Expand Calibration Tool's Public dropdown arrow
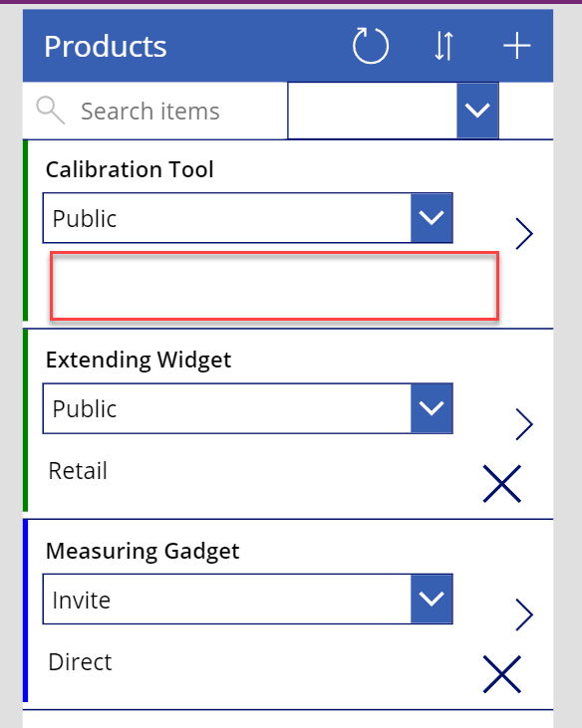 tap(432, 218)
